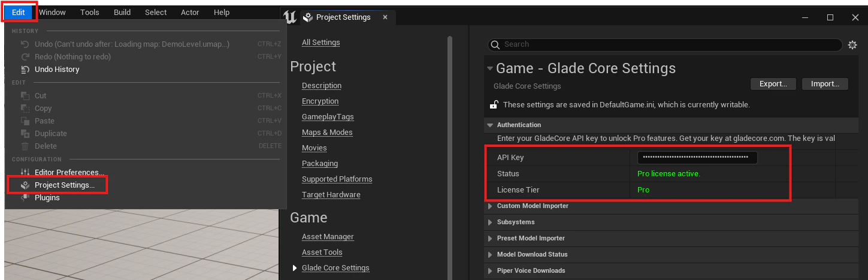Expand the Subsystems section
The height and width of the screenshot is (280, 868).
point(490,222)
